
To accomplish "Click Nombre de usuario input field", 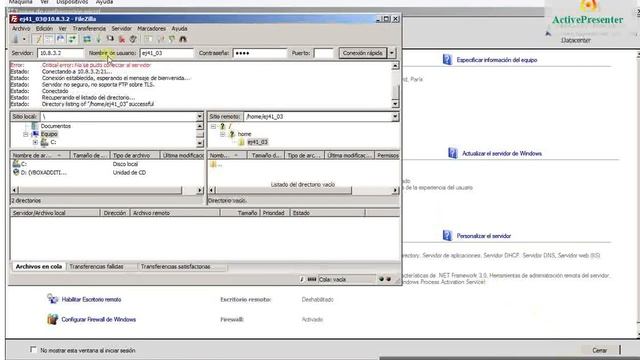I will [x=166, y=53].
